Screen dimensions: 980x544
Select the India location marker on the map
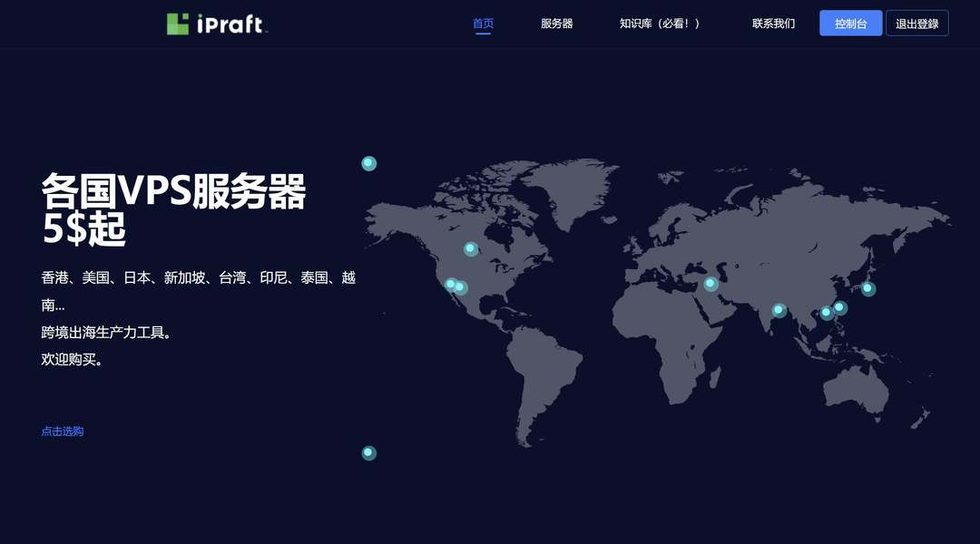[779, 309]
